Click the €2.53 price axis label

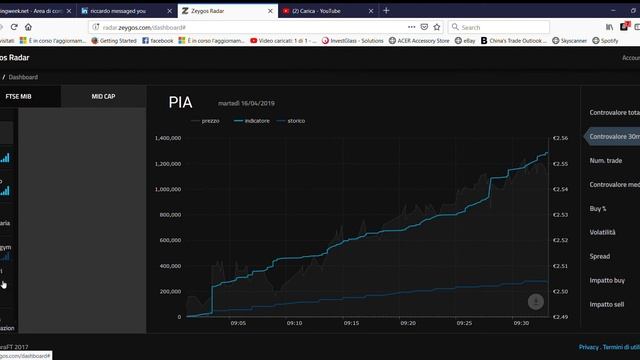560,215
